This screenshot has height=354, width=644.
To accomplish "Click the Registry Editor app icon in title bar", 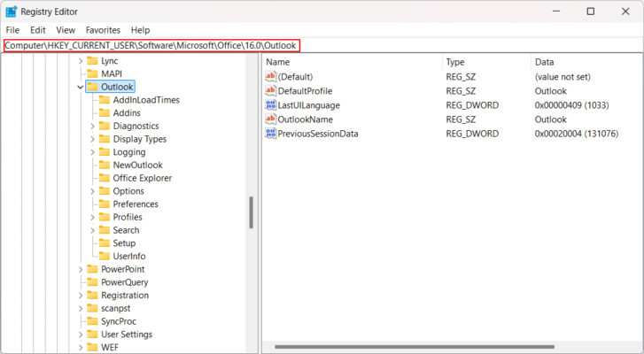I will pyautogui.click(x=11, y=12).
